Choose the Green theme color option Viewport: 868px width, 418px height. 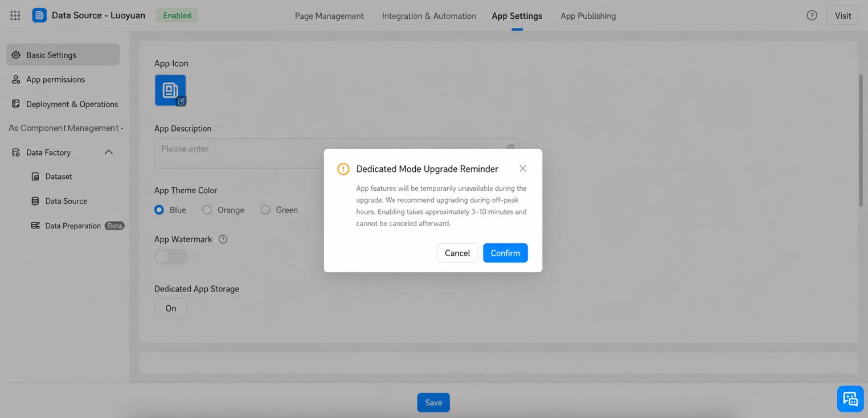pos(265,210)
